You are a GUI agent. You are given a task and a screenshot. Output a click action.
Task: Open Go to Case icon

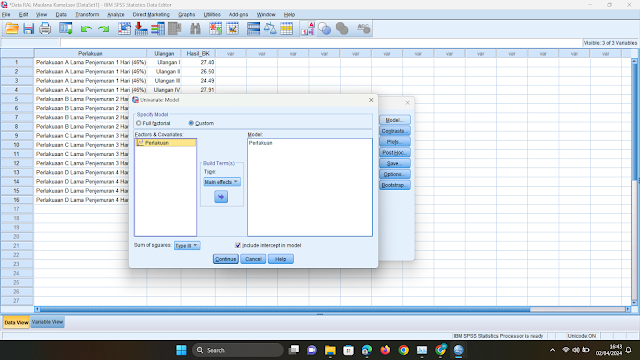point(124,29)
